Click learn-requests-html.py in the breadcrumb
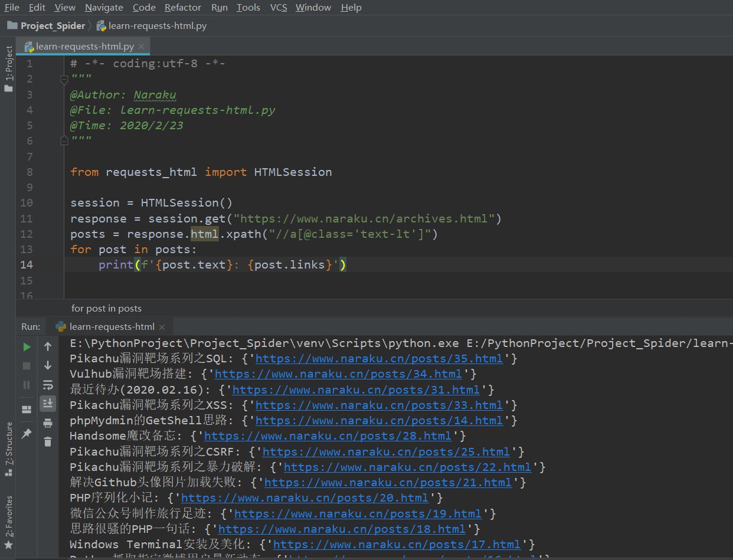 [158, 26]
